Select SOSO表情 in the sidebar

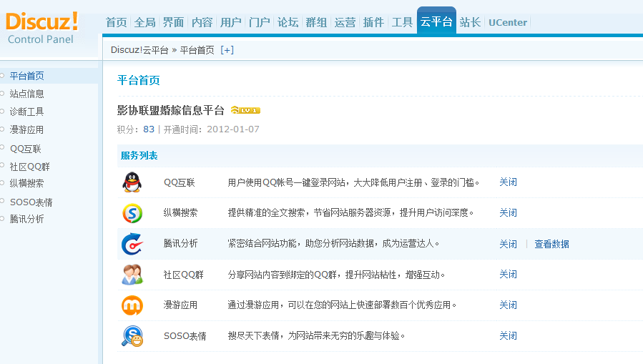coord(31,202)
